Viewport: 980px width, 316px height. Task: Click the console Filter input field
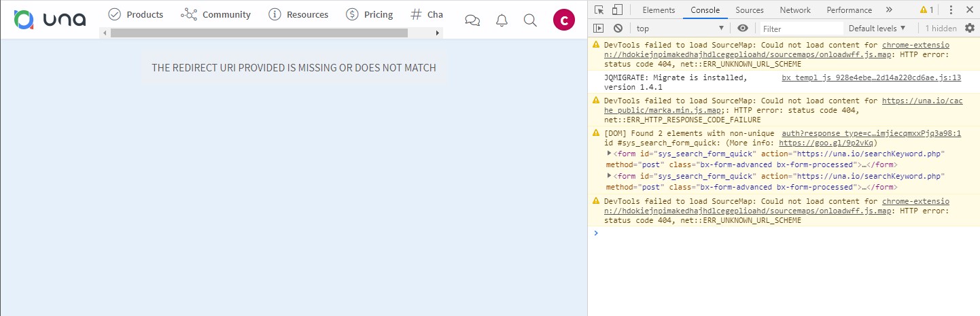[801, 29]
